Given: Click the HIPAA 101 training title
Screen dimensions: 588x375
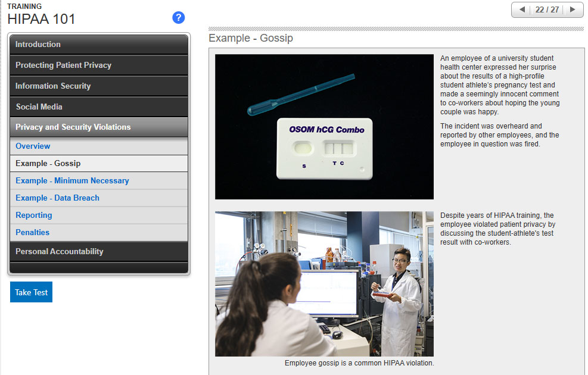Looking at the screenshot, I should tap(42, 19).
